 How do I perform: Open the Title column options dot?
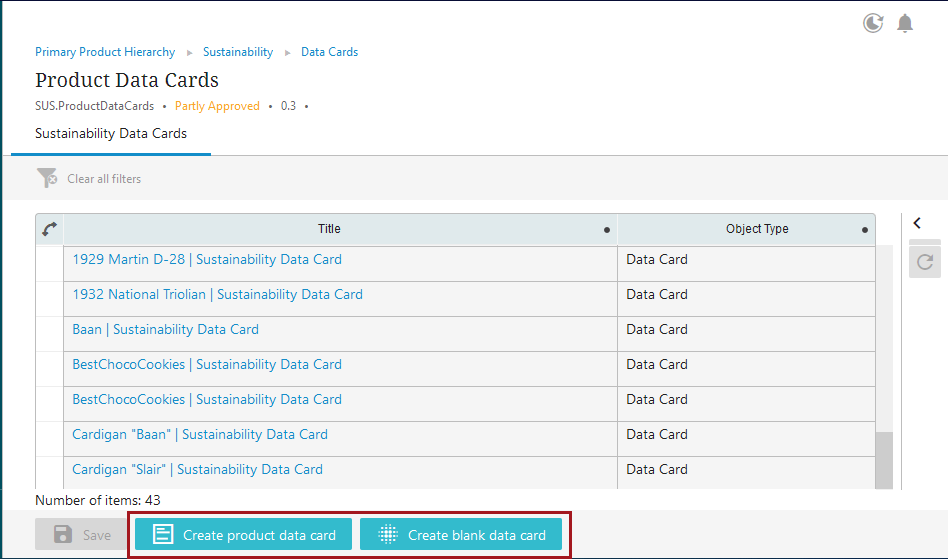607,230
